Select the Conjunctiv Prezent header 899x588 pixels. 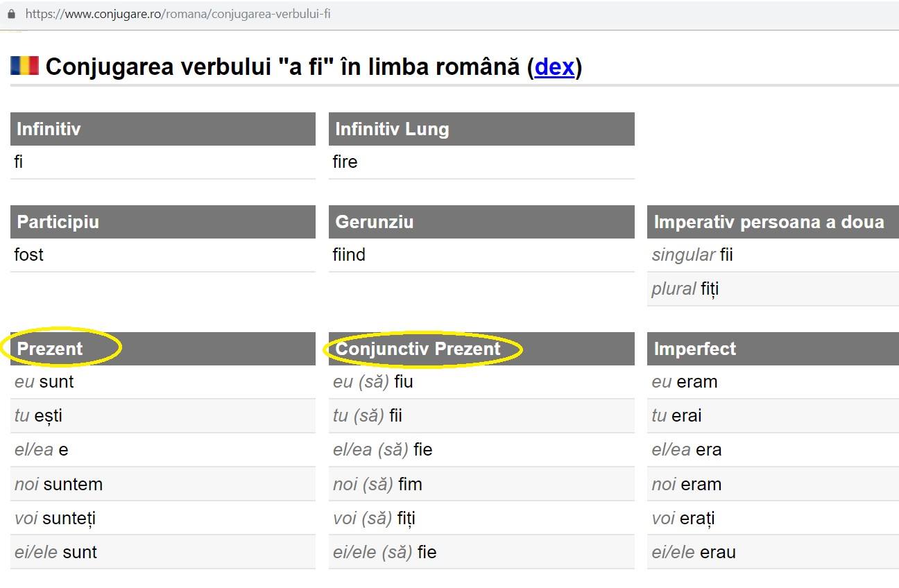coord(481,349)
